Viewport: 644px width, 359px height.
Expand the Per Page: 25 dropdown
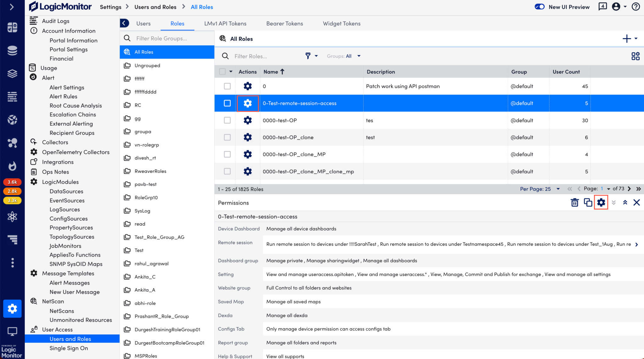(558, 189)
